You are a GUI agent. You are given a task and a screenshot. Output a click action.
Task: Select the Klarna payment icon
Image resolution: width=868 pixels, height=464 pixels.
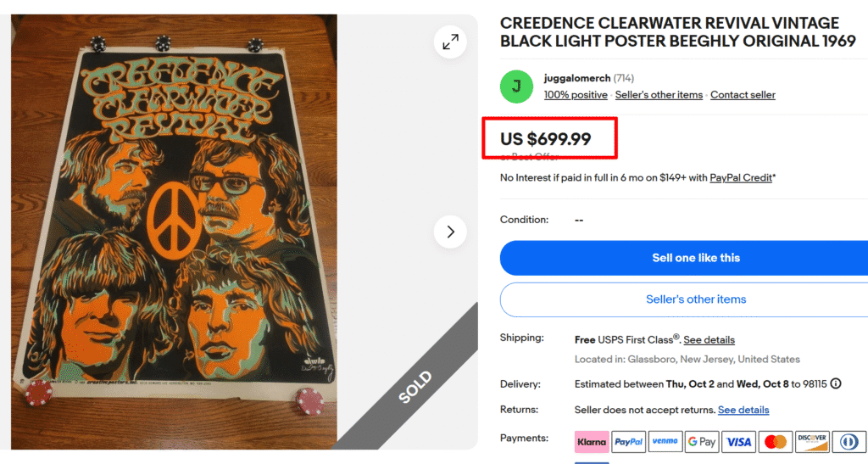(591, 442)
